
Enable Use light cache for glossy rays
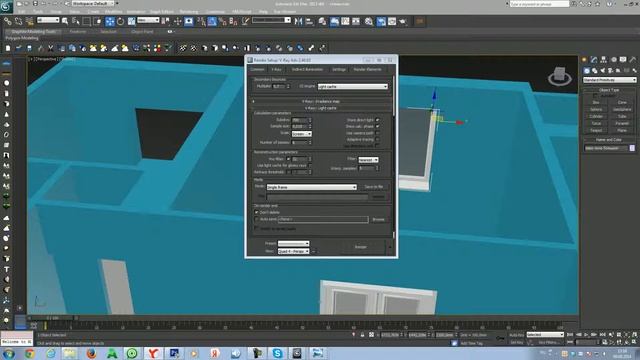[310, 165]
